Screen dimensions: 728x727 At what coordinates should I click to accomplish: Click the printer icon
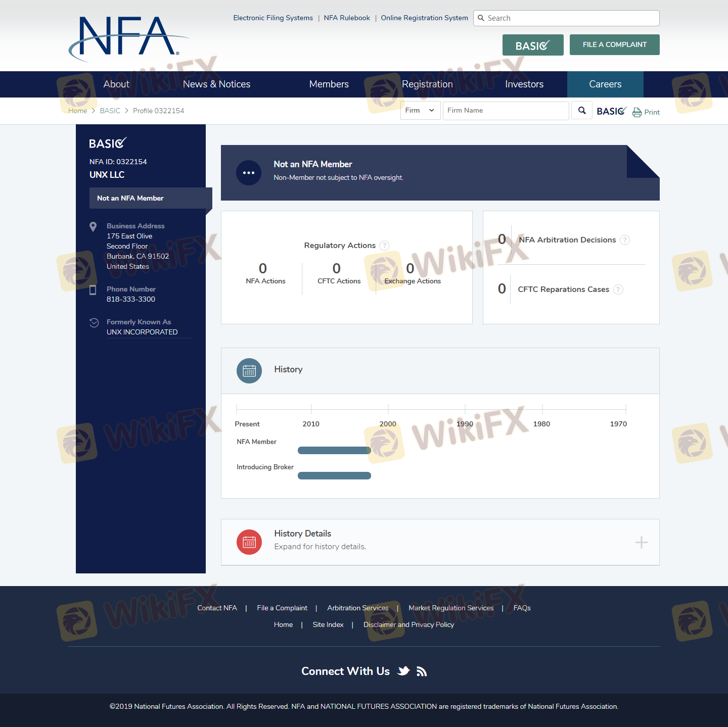pos(637,112)
